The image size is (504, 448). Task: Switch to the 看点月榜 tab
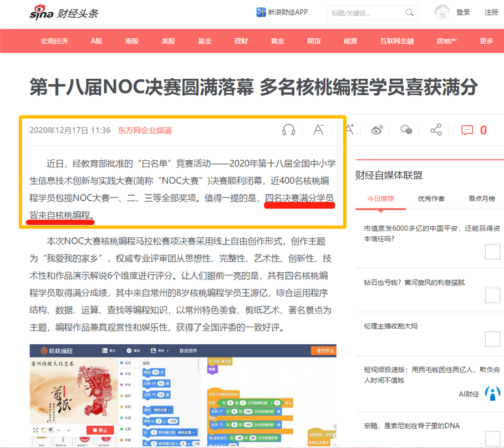point(481,198)
